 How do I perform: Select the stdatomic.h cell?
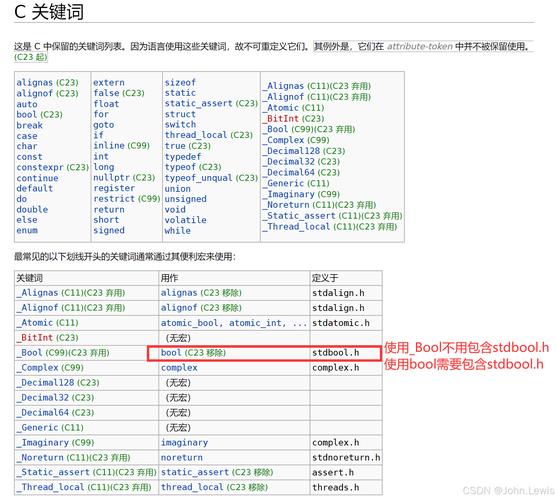pyautogui.click(x=346, y=323)
